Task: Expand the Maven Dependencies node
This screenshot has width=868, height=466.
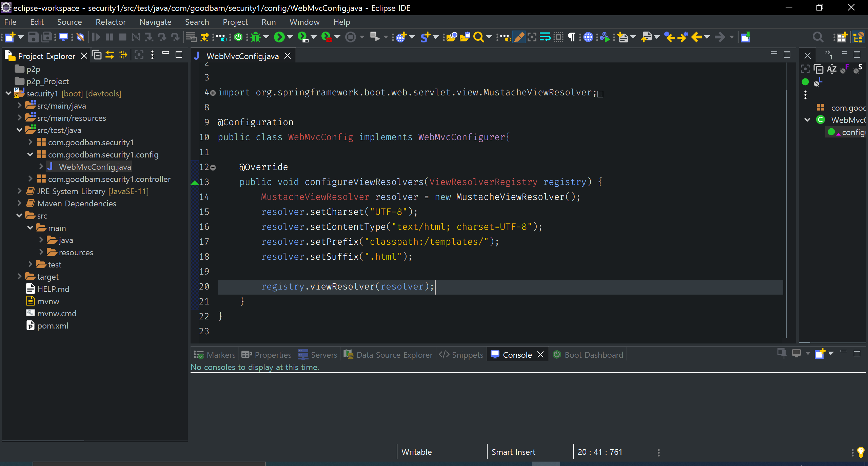Action: 19,203
